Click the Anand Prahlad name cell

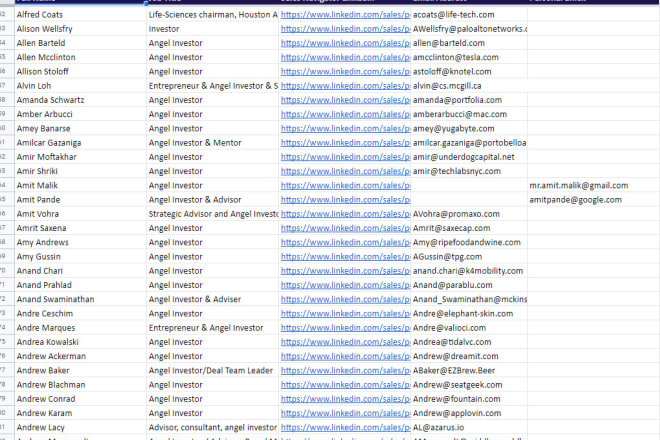(x=80, y=285)
